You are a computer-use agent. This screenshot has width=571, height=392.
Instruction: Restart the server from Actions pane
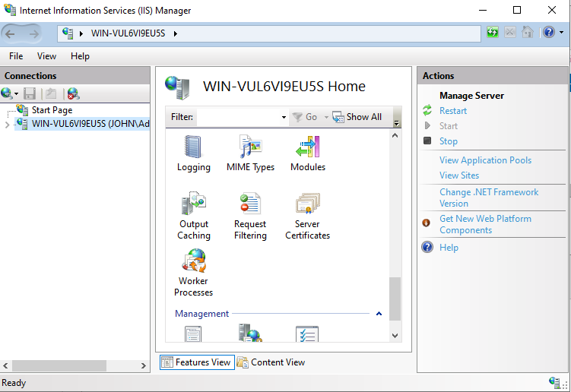453,111
